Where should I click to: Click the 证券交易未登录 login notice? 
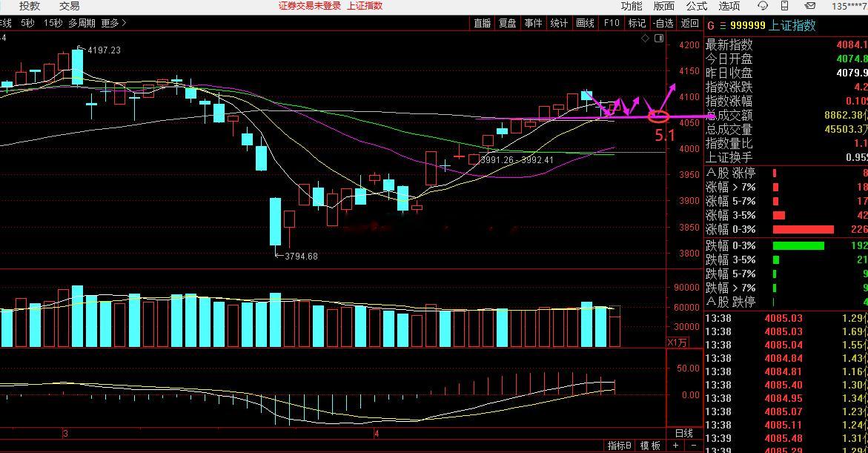pos(309,6)
